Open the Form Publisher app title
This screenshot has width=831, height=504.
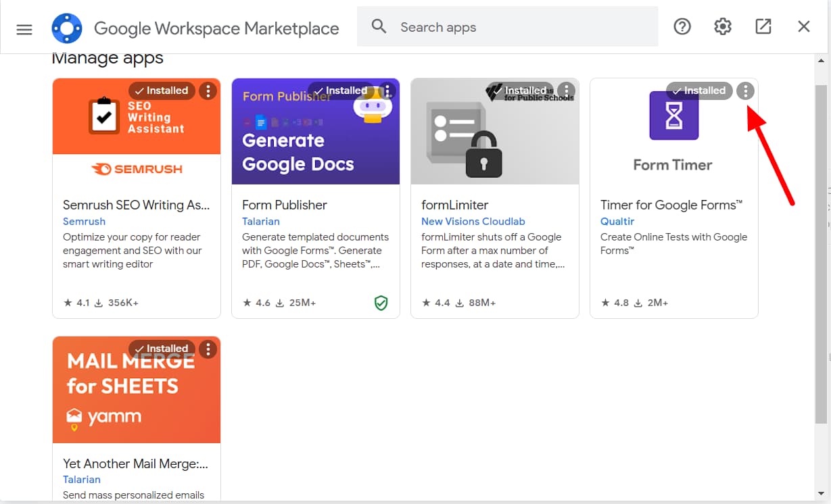285,205
